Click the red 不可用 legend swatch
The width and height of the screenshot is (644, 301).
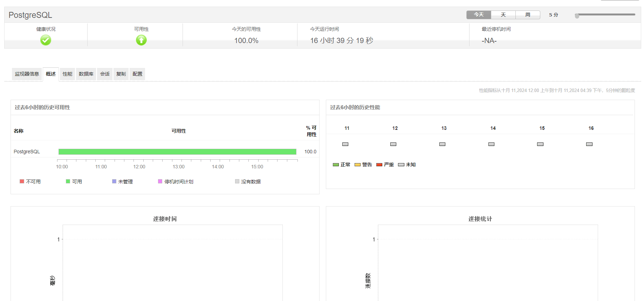click(x=22, y=181)
